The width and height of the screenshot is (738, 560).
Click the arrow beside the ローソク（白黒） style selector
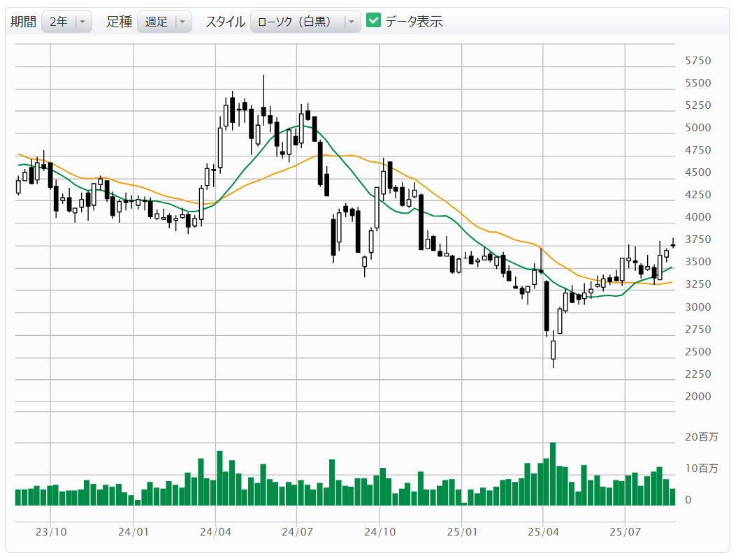point(352,22)
